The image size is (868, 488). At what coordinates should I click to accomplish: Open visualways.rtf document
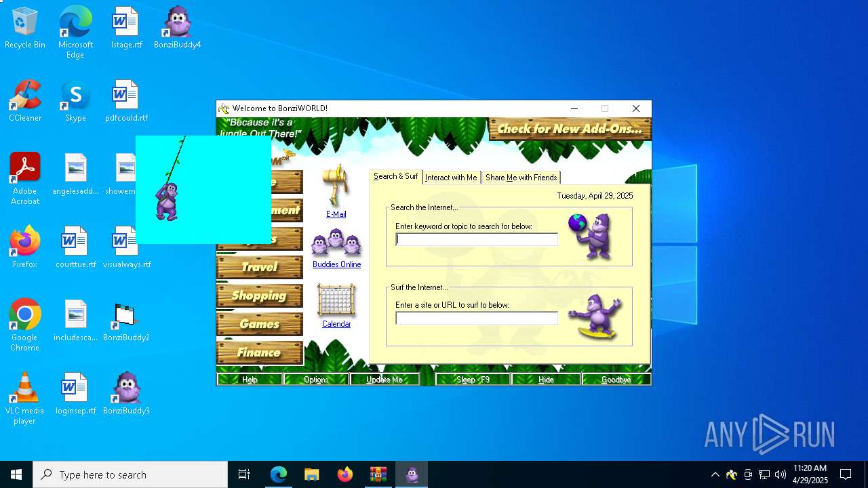(126, 248)
